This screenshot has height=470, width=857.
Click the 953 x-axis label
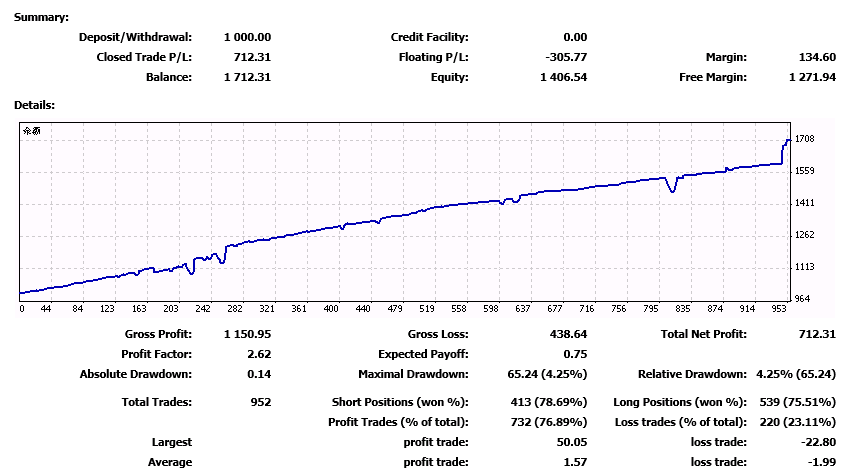(779, 309)
